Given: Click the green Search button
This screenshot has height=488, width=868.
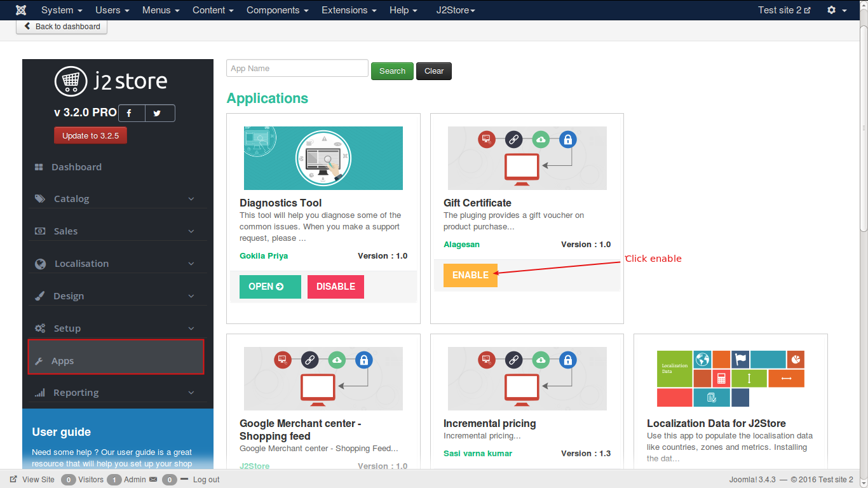Looking at the screenshot, I should tap(392, 71).
